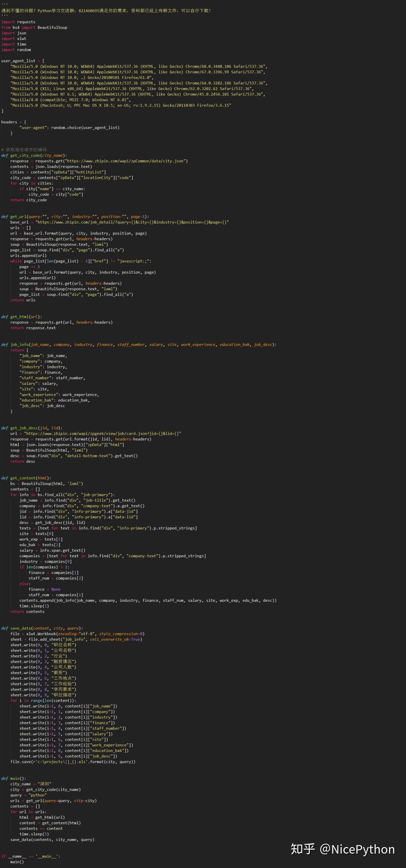
Task: Click the sheet.write content[i]["job_desc"] line
Action: pos(68,756)
